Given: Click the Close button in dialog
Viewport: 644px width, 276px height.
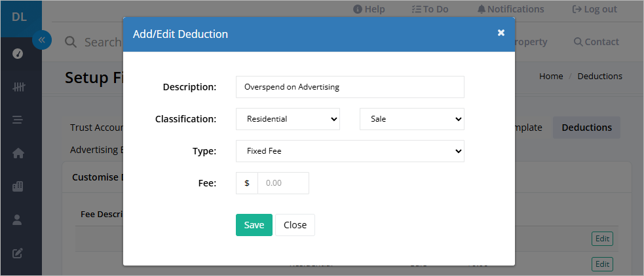Looking at the screenshot, I should point(295,225).
